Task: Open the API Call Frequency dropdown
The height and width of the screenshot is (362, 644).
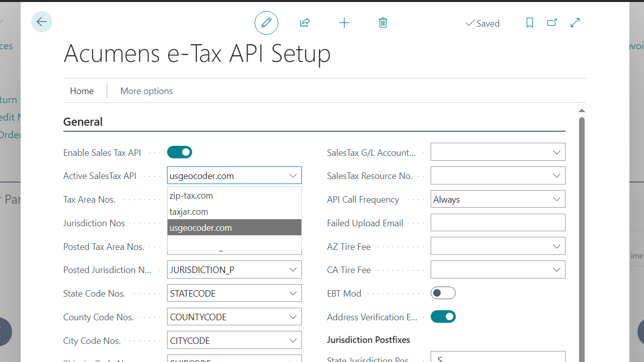Action: point(556,199)
